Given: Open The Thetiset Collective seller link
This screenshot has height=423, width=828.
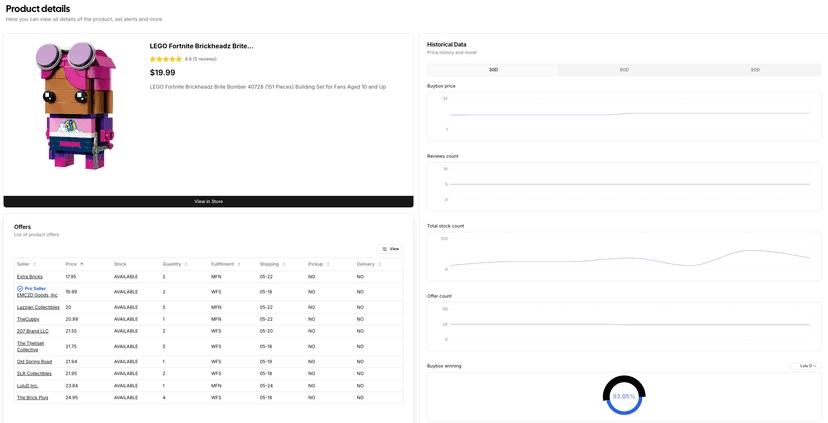Looking at the screenshot, I should click(31, 346).
